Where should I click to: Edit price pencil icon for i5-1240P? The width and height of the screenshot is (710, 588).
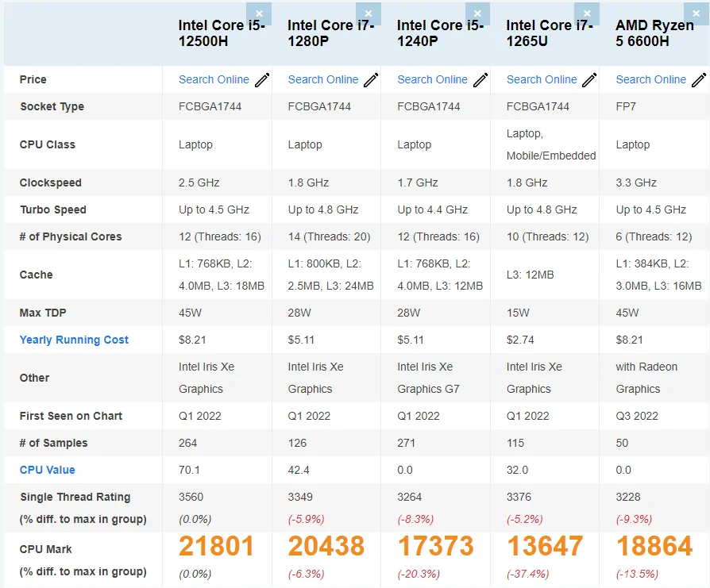click(480, 80)
